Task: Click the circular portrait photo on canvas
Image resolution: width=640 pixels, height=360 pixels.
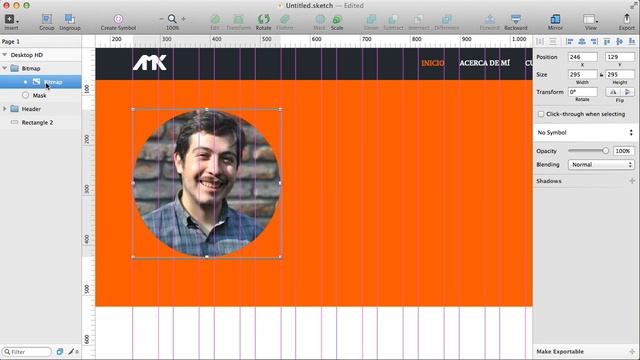Action: 207,183
